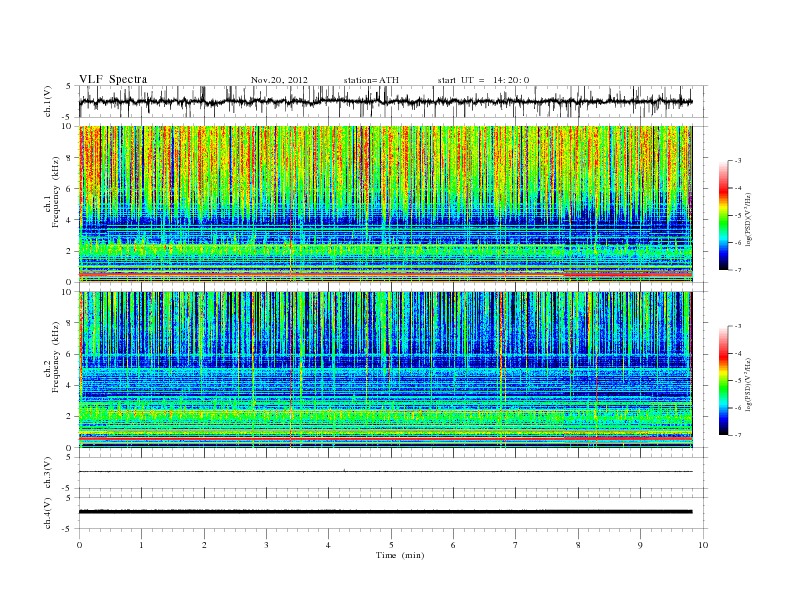Click the "-7" tick on ch.1 color bar
This screenshot has height=612, width=792.
[x=738, y=270]
